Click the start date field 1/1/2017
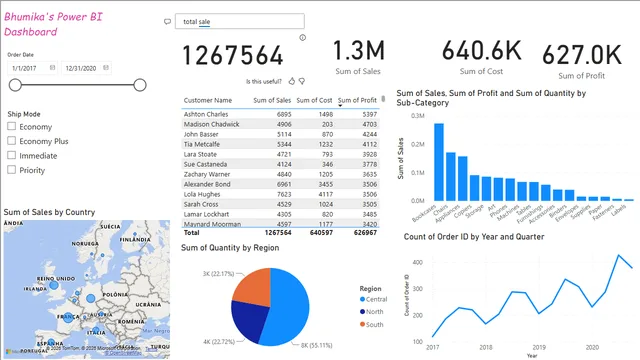The height and width of the screenshot is (360, 640). [32, 68]
